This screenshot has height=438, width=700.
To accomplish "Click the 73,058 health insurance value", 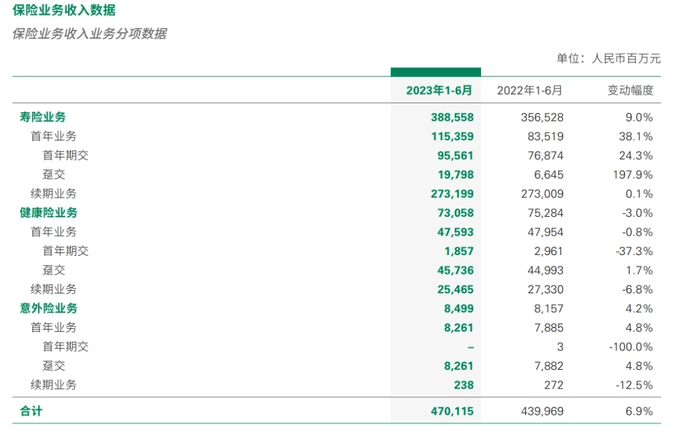I will pos(455,213).
